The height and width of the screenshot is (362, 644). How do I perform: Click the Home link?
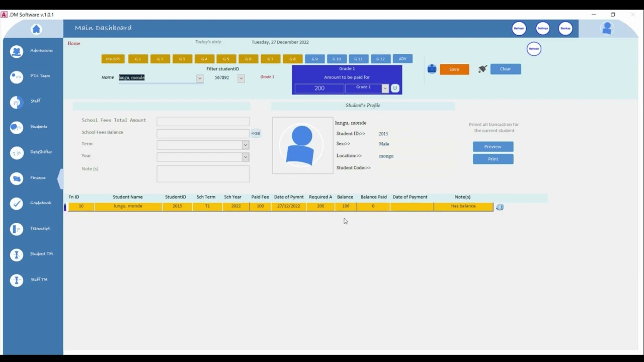click(74, 43)
